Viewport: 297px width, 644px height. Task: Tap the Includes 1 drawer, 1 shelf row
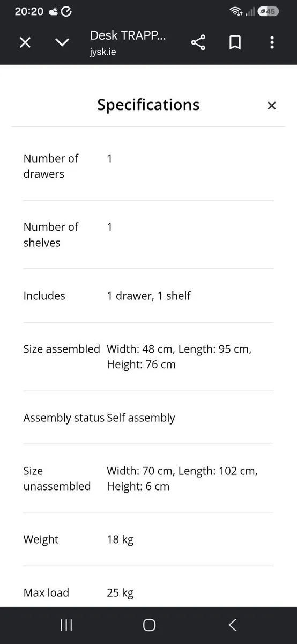(x=148, y=296)
